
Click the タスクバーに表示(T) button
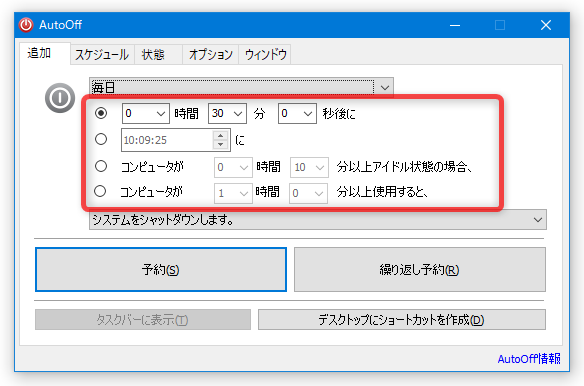pyautogui.click(x=143, y=320)
